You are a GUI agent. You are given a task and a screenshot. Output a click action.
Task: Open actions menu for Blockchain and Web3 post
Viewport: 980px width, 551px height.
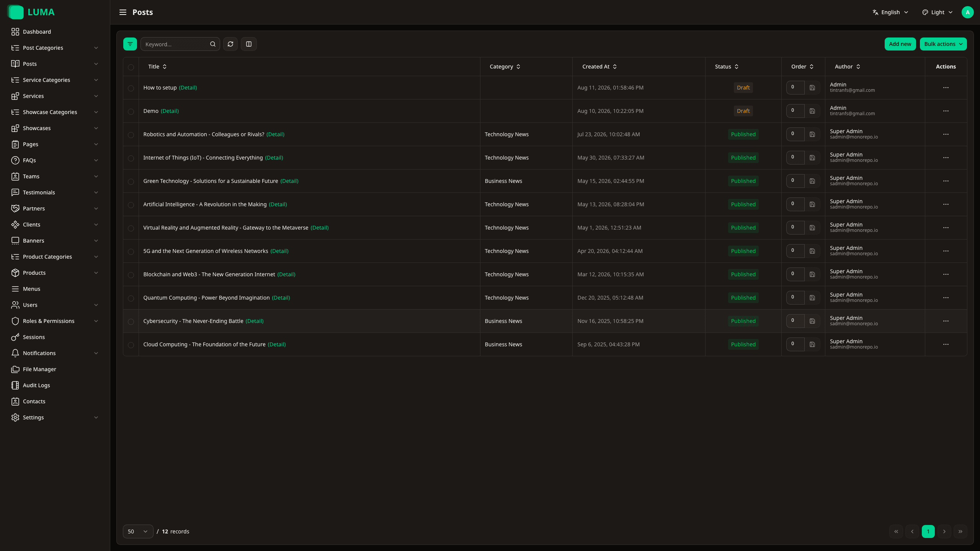tap(946, 274)
